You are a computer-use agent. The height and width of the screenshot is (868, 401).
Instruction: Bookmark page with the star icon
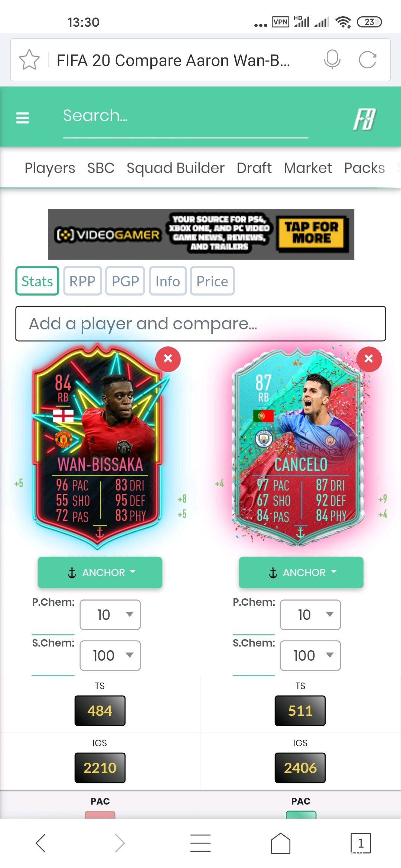click(29, 60)
